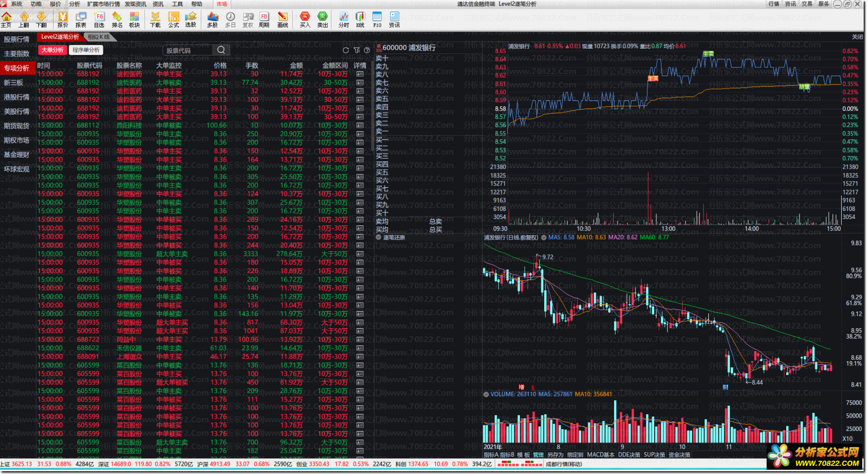Open detail icon for 688112 鼎阳科技 row
Image resolution: width=868 pixels, height=475 pixels.
pyautogui.click(x=360, y=125)
